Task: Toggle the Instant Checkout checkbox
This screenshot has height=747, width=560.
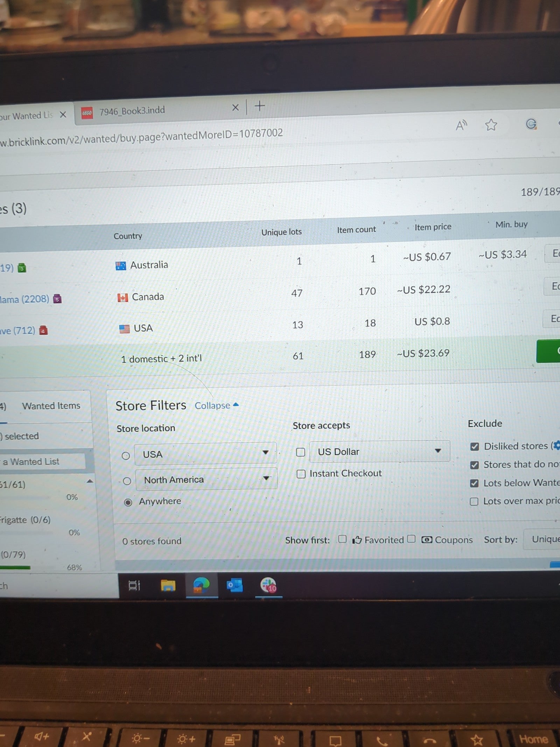Action: point(301,474)
